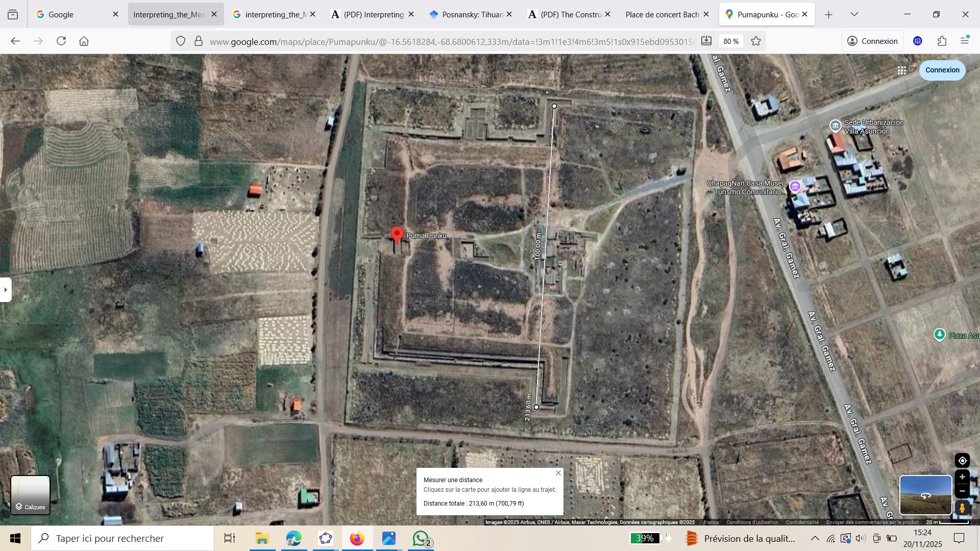Click the Firefox extensions puzzle icon
980x551 pixels.
click(x=942, y=41)
